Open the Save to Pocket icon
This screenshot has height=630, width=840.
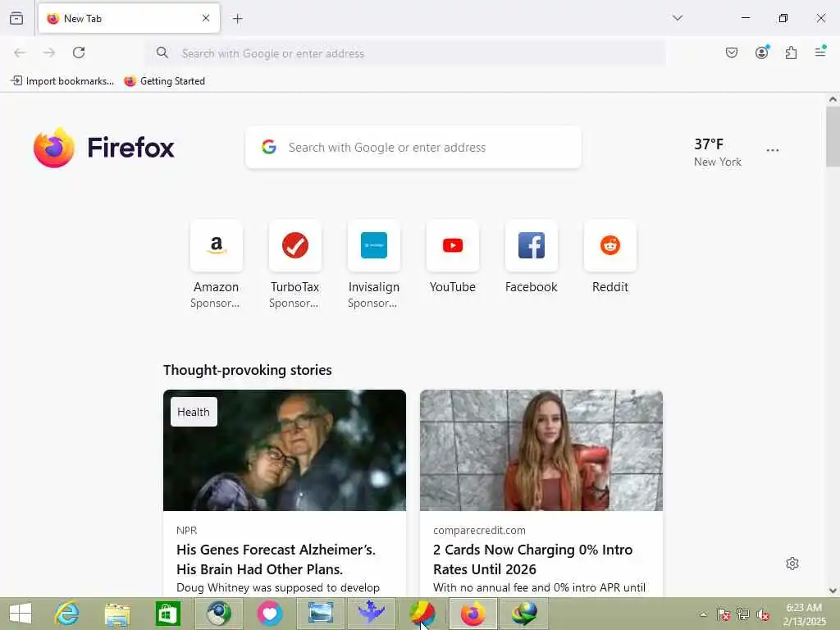pos(732,52)
